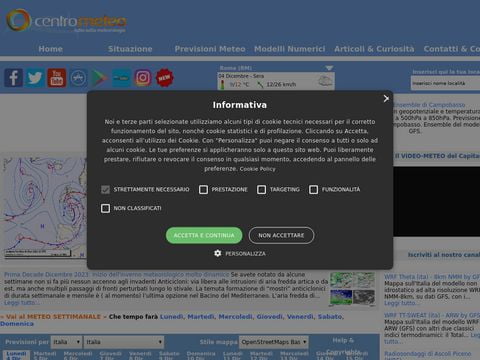Enable the Targeting cookies checkbox
Screen dimensions: 480x360
pos(262,190)
